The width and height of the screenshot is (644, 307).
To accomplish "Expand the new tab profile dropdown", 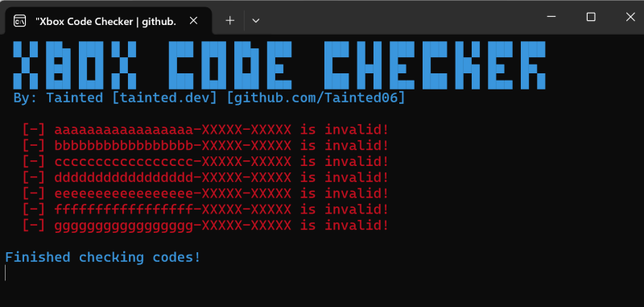I will tap(255, 21).
